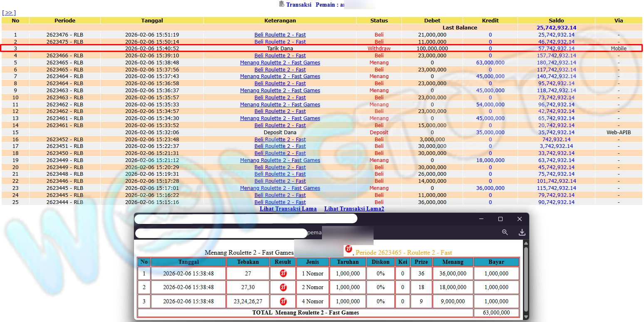This screenshot has height=322, width=644.
Task: Click the download icon in popup toolbar
Action: pos(522,232)
